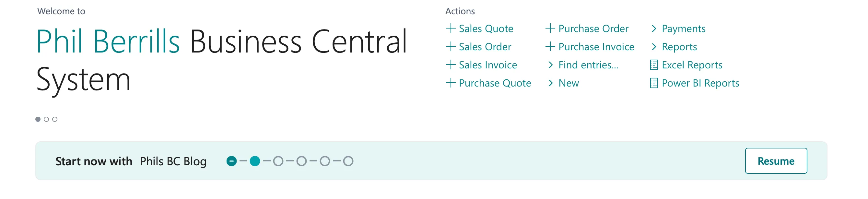Jump to the filled second checklist step

pyautogui.click(x=255, y=161)
